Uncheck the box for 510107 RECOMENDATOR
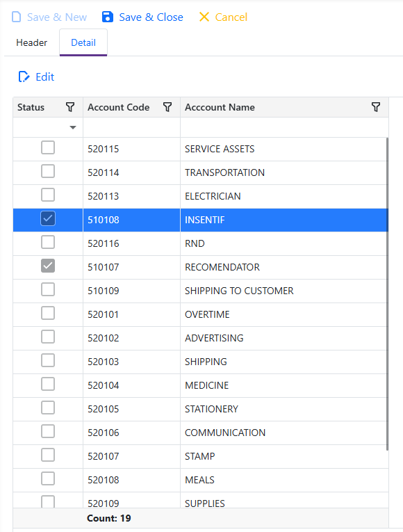The width and height of the screenshot is (403, 532). click(48, 266)
